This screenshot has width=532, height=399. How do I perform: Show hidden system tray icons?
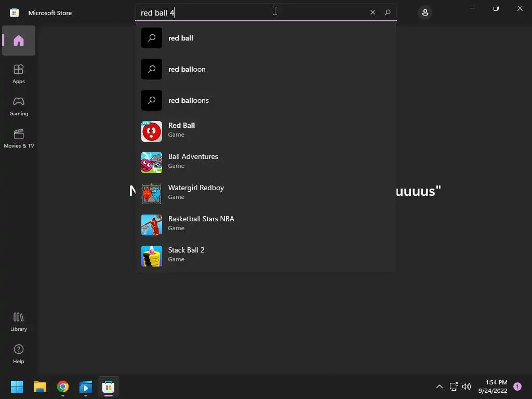[x=440, y=387]
